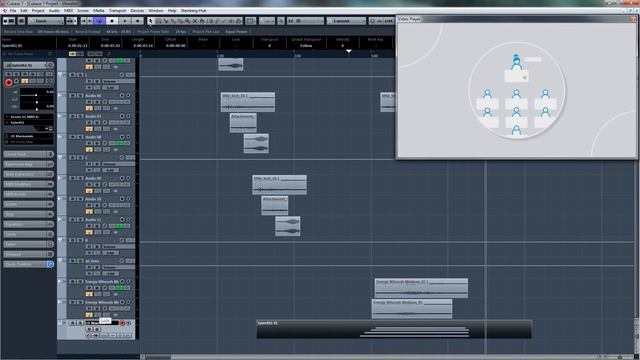Click the project cursor marker on the ruler
Image resolution: width=640 pixels, height=360 pixels.
tap(349, 51)
